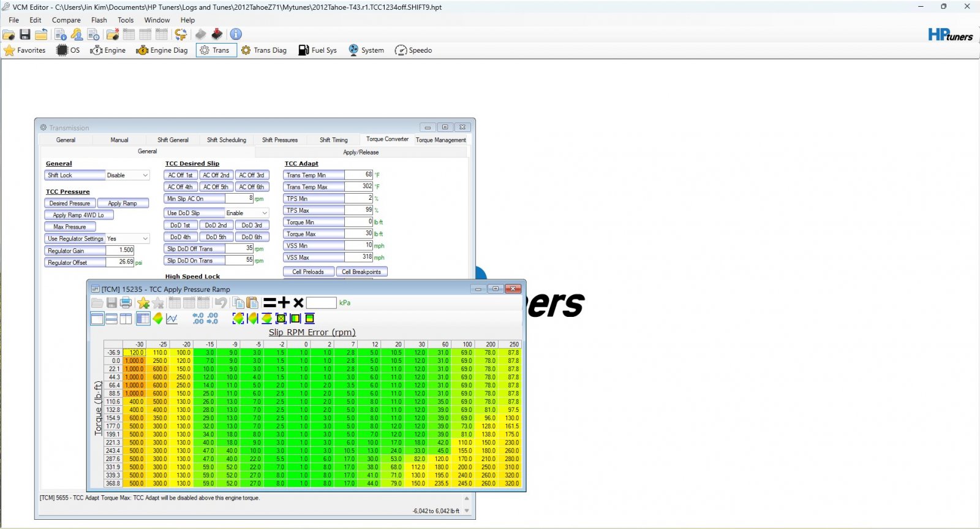Click the DoD 6th button

(252, 237)
